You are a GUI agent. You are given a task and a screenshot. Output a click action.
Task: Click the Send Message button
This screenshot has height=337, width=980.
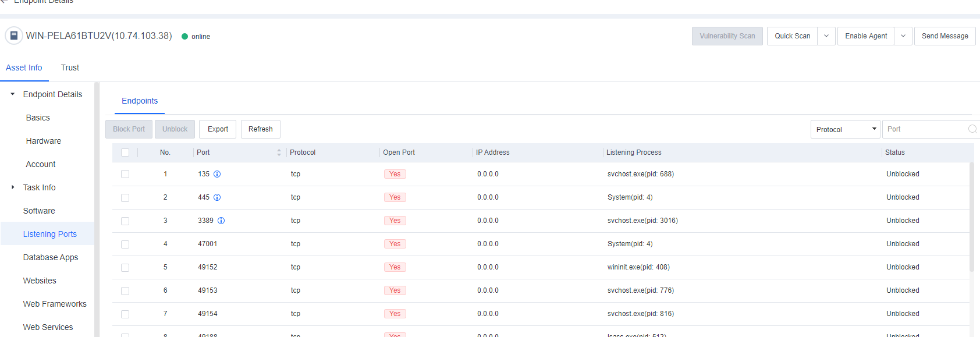click(x=945, y=36)
